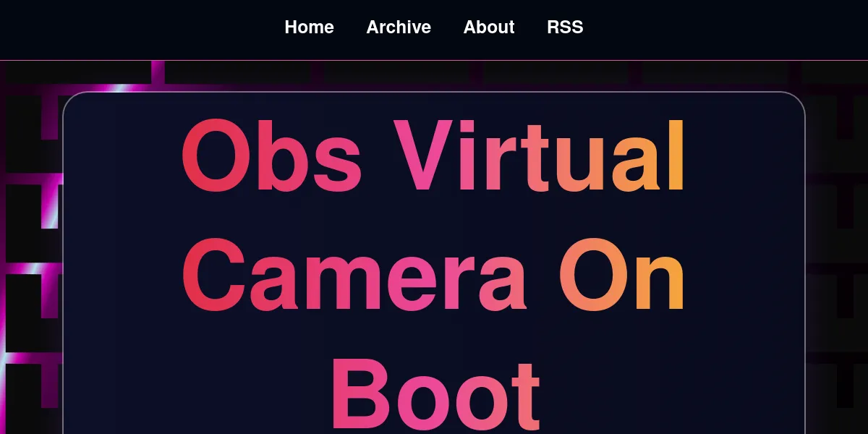Click the pink divider line below navigation
This screenshot has height=434, width=868.
[434, 60]
